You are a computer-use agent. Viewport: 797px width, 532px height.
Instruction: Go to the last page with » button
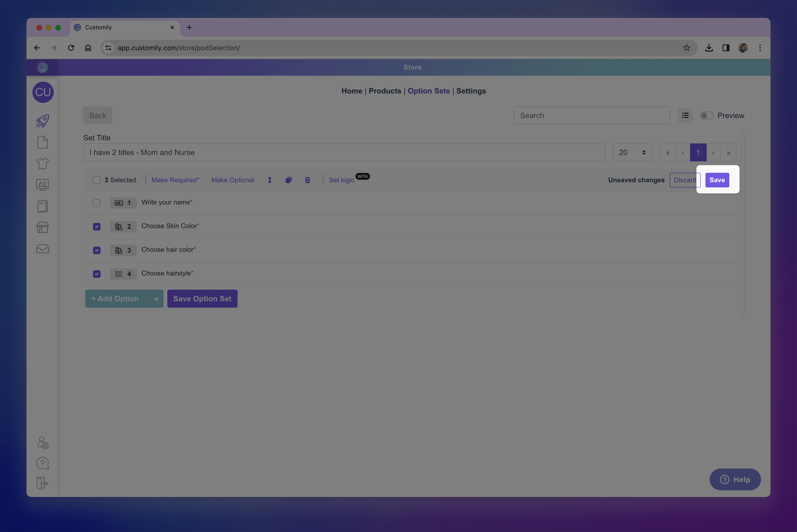click(728, 153)
